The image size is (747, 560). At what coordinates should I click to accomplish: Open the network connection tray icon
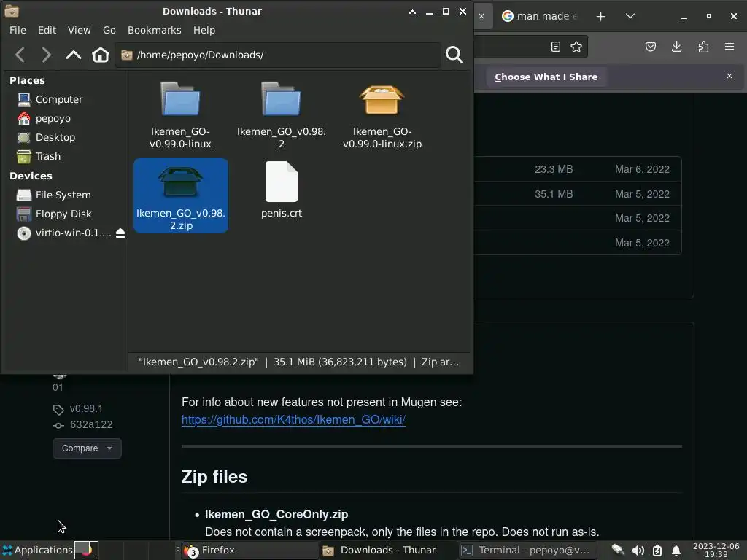(x=618, y=551)
